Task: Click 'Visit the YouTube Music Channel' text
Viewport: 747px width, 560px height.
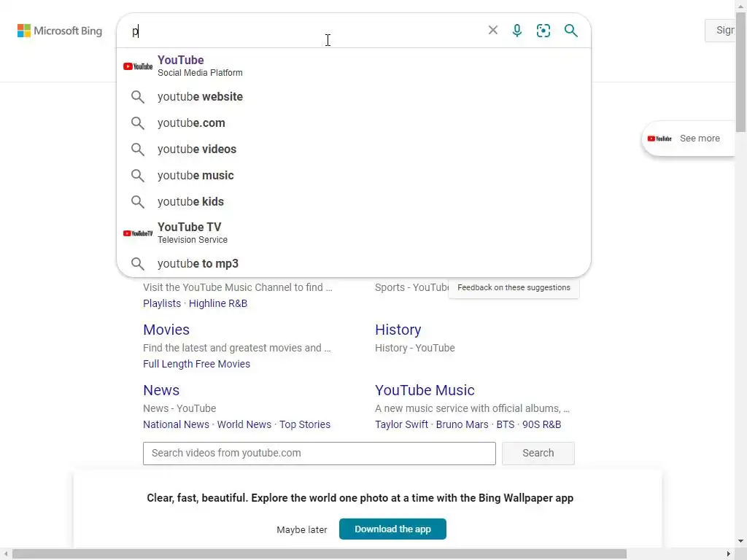Action: coord(238,287)
